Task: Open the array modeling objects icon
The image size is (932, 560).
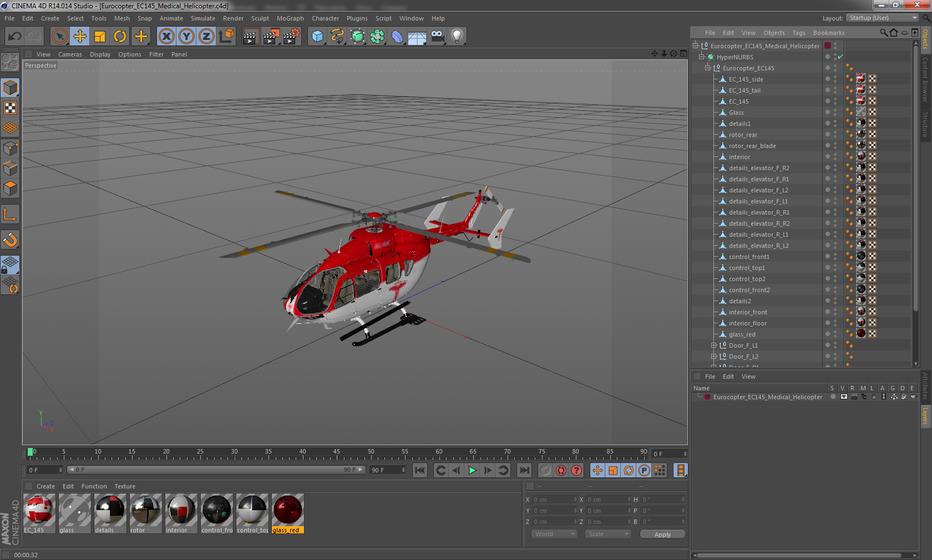Action: coord(377,37)
